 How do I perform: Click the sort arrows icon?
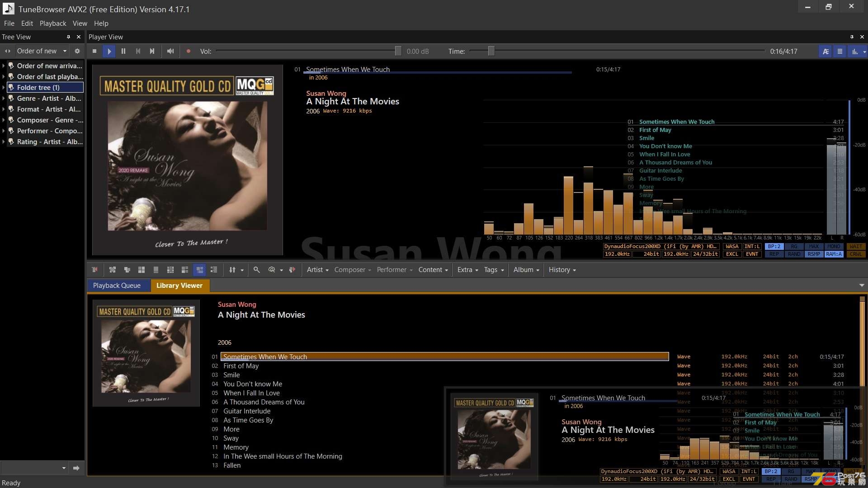click(232, 270)
